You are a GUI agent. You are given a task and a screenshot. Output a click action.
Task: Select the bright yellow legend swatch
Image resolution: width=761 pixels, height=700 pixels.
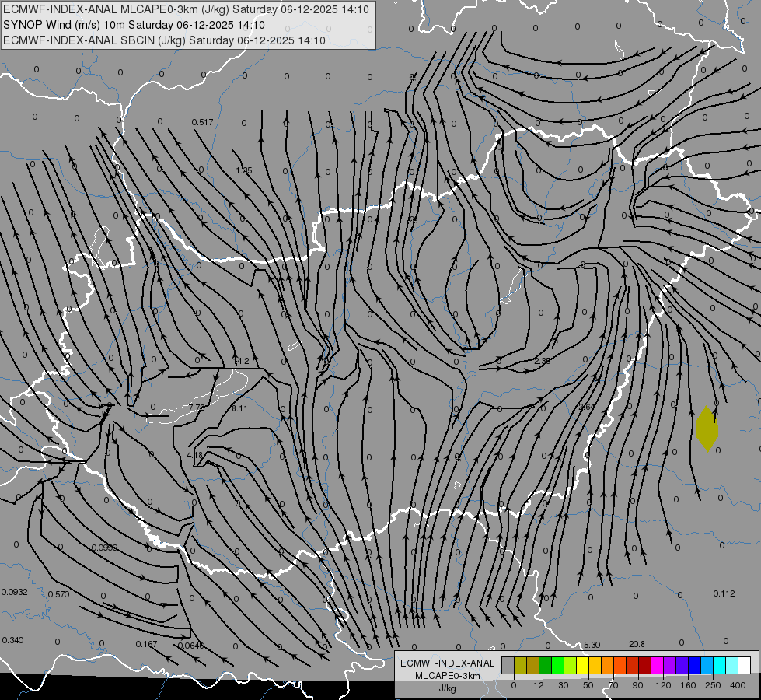tap(583, 666)
